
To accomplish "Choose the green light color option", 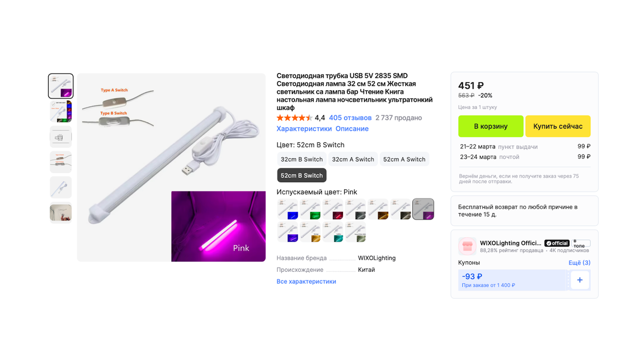I will [310, 209].
